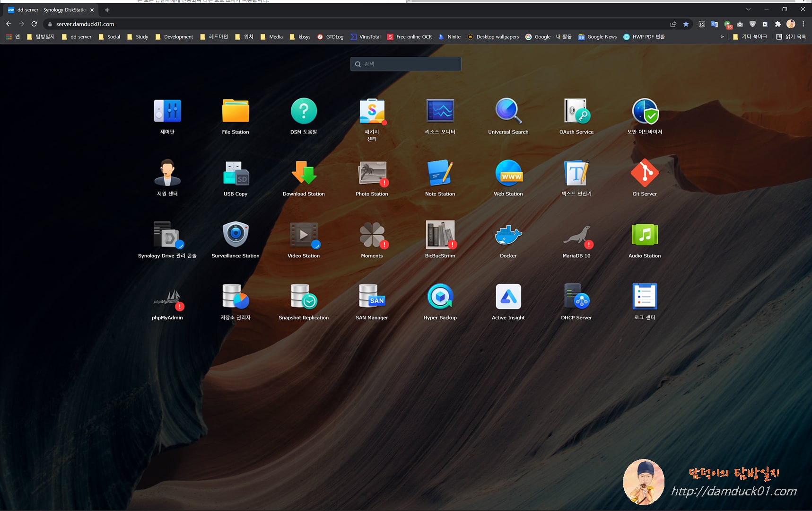Open the Google News bookmark
Screen dimensions: 812x511
597,36
